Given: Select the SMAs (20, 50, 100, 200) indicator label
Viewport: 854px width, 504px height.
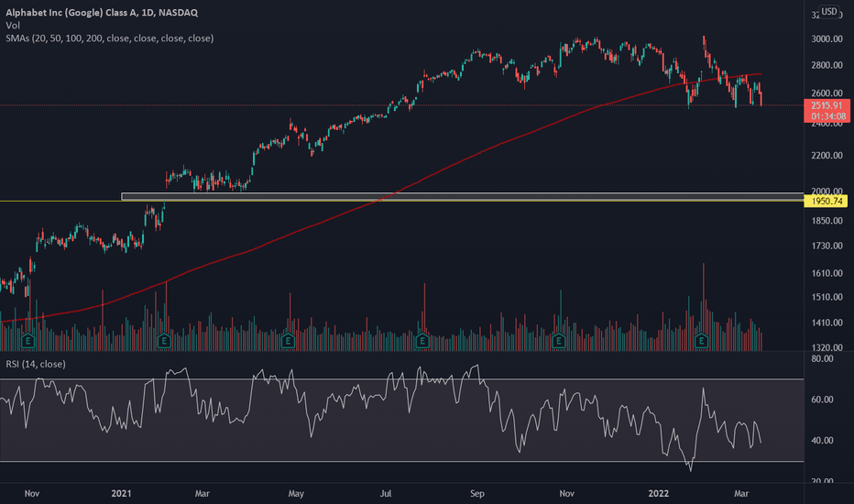Looking at the screenshot, I should click(x=109, y=38).
